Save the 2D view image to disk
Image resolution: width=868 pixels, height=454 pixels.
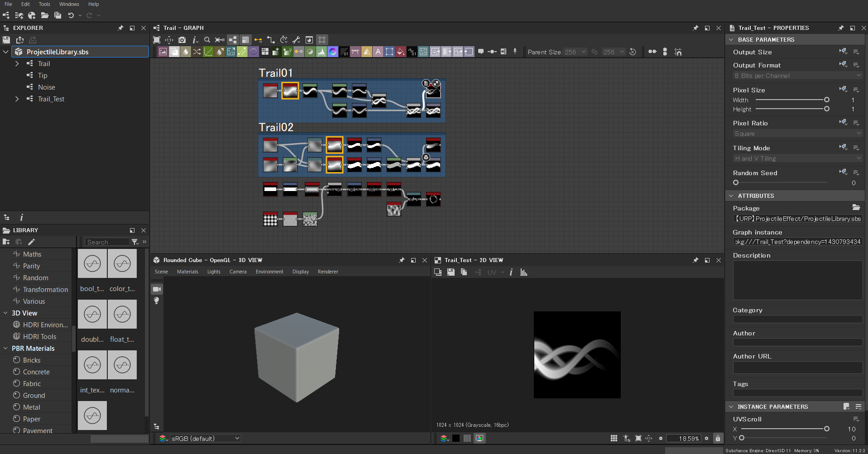451,272
